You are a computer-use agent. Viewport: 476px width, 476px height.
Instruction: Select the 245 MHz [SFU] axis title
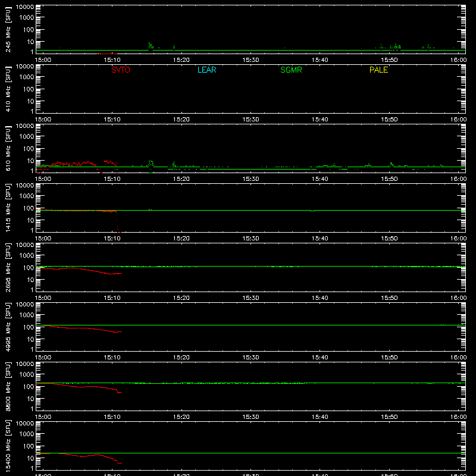8,30
